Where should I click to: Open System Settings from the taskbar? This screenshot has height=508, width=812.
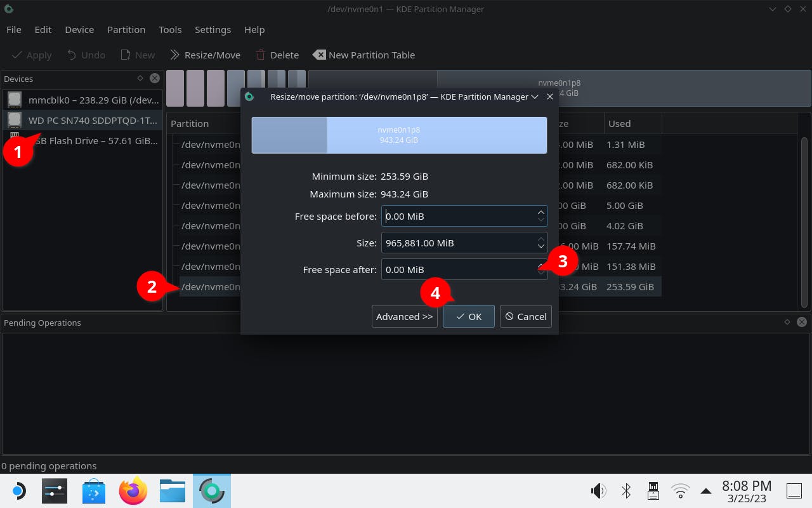tap(55, 491)
